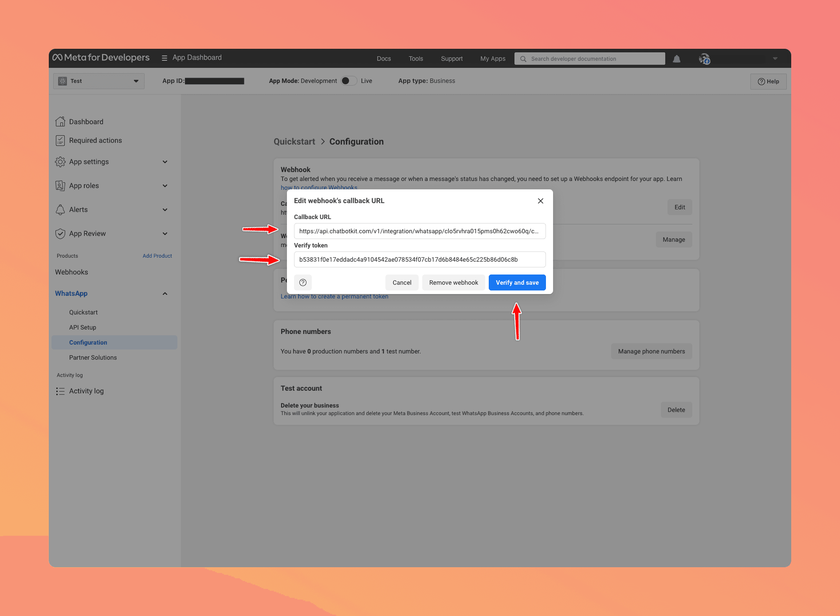Expand the App roles section
The width and height of the screenshot is (840, 616).
[x=165, y=186]
